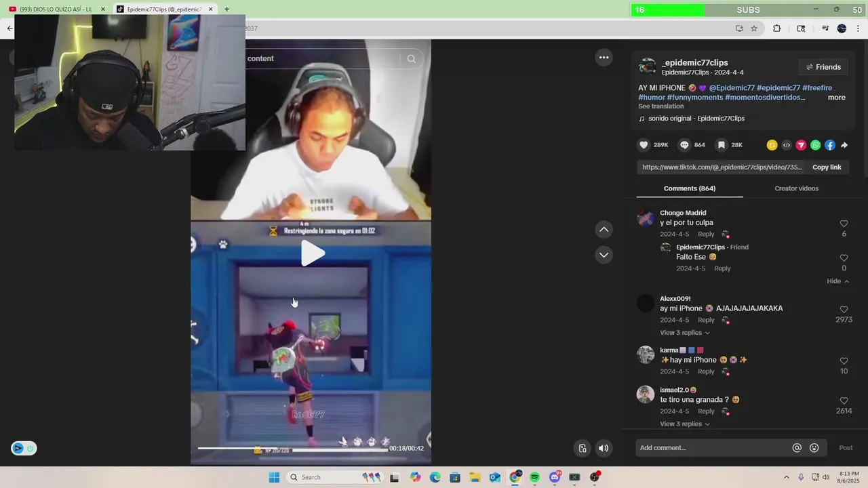Open the emoji picker in comment box
The image size is (868, 488).
[x=814, y=448]
